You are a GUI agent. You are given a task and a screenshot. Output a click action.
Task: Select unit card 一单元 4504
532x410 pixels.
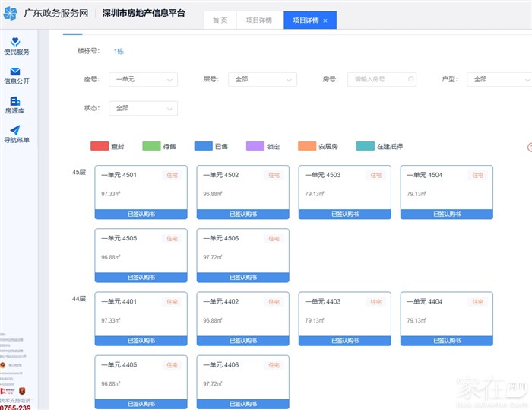coord(447,192)
